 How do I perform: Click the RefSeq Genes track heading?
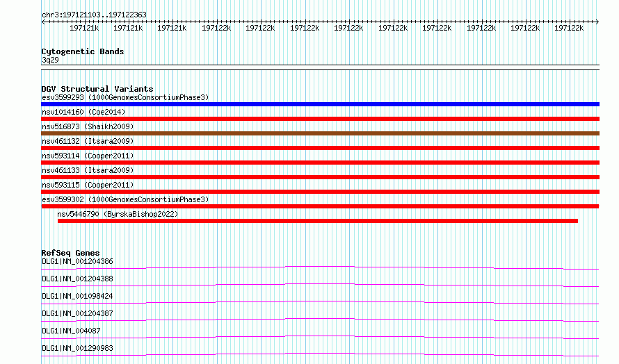point(70,253)
